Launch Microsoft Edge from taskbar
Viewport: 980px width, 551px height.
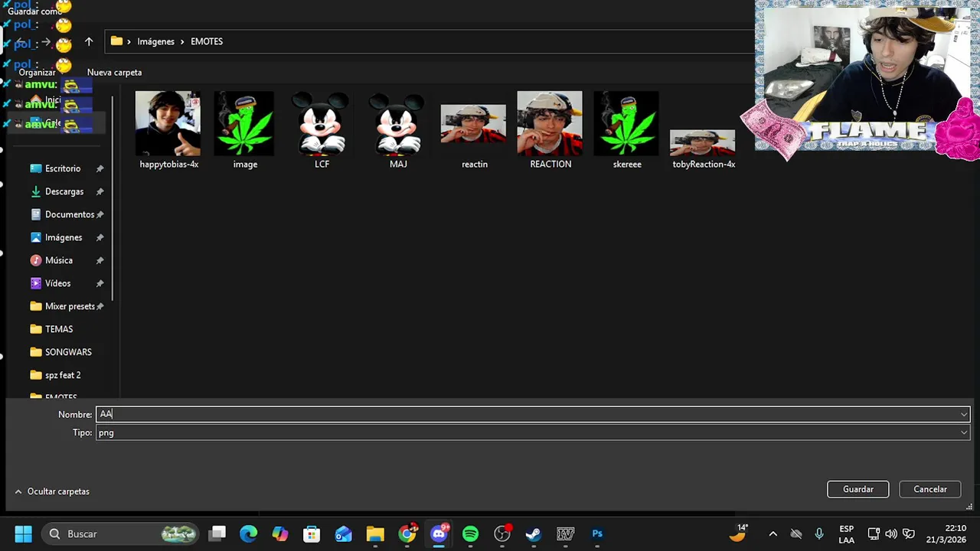click(x=249, y=533)
